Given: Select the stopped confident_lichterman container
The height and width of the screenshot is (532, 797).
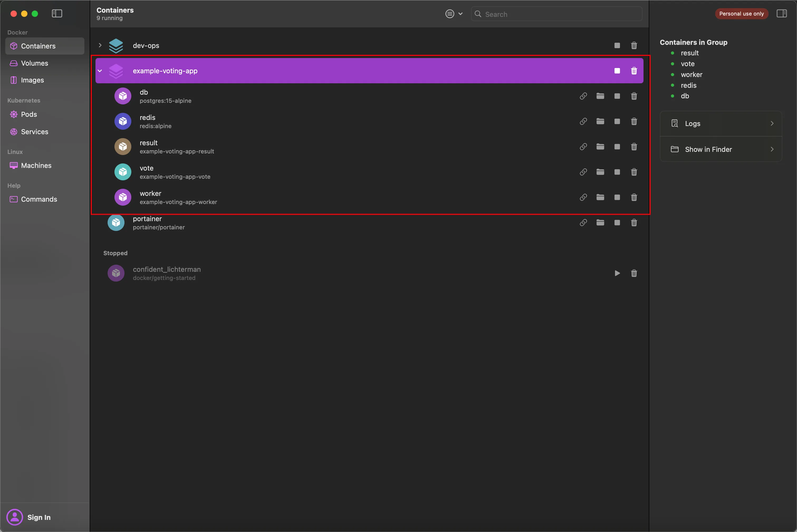Looking at the screenshot, I should (x=369, y=273).
